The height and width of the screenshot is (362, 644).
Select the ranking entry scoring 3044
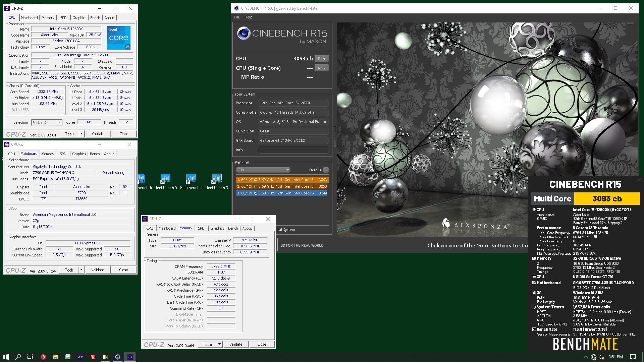[282, 193]
